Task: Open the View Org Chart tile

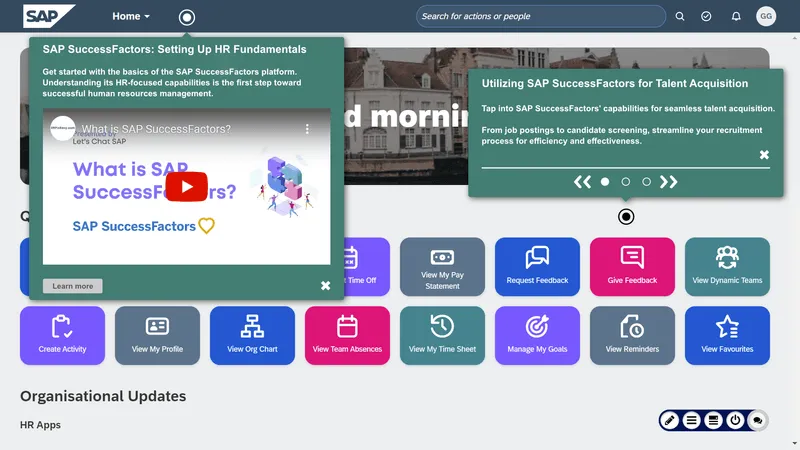Action: (252, 335)
